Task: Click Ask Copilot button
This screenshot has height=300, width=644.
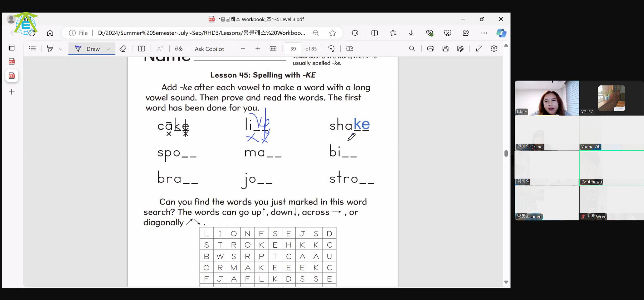Action: pyautogui.click(x=209, y=49)
